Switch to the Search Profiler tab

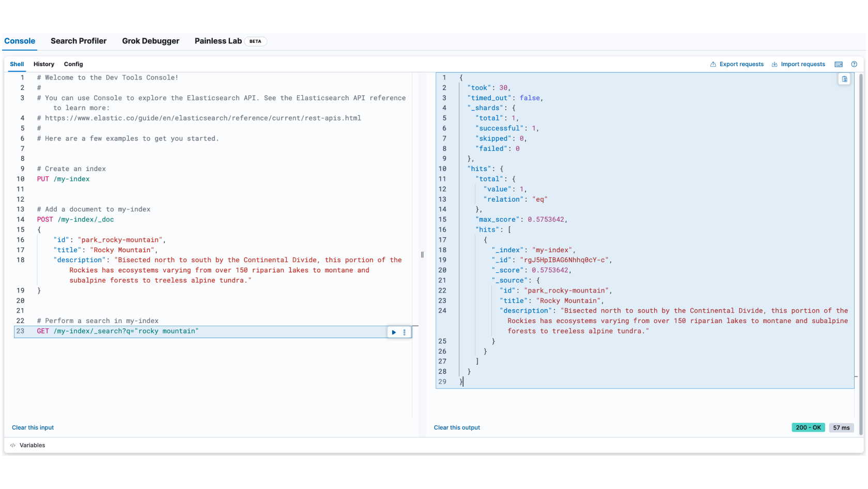(79, 41)
